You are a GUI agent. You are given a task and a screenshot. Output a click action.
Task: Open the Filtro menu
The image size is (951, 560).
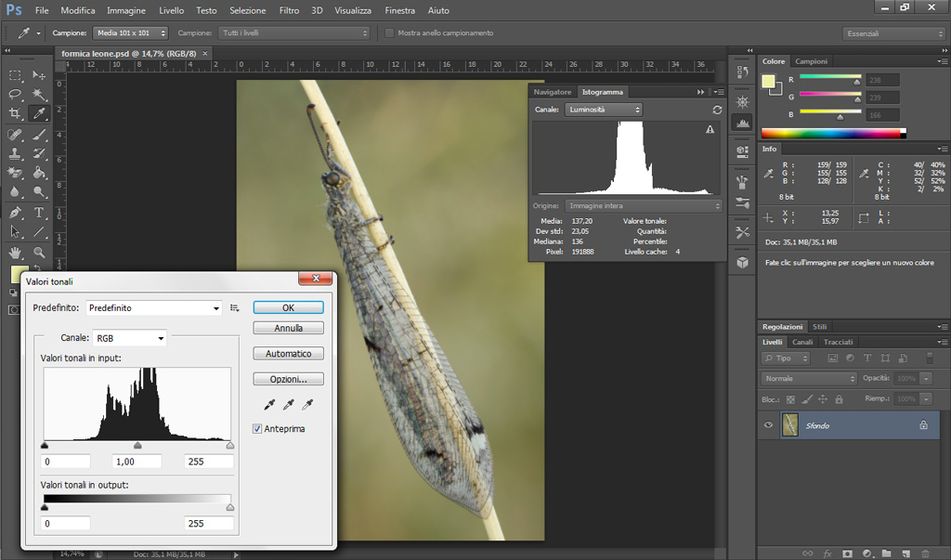(x=289, y=10)
